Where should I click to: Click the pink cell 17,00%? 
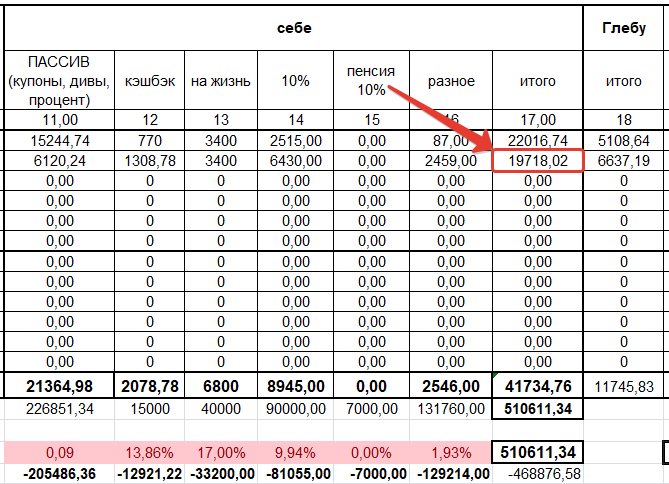pyautogui.click(x=221, y=452)
